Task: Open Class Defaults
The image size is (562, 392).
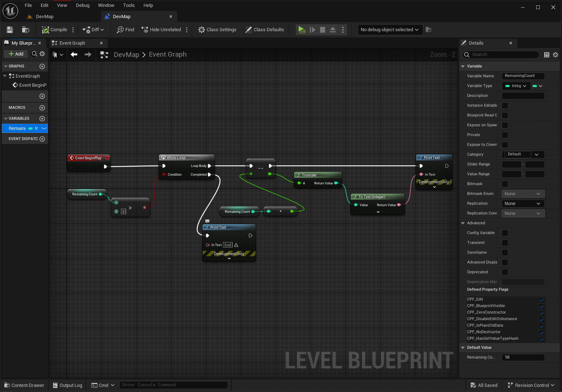Action: tap(264, 30)
